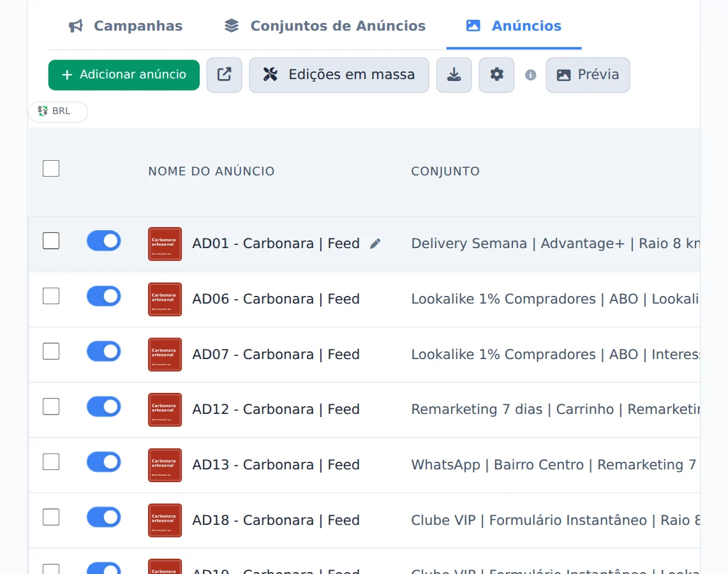Click the info circle icon
This screenshot has width=728, height=574.
[531, 75]
